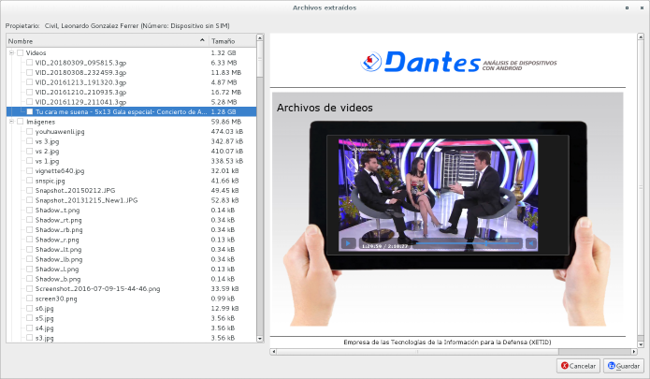The width and height of the screenshot is (650, 379).
Task: Click the 1.32 GB size value
Action: point(223,53)
